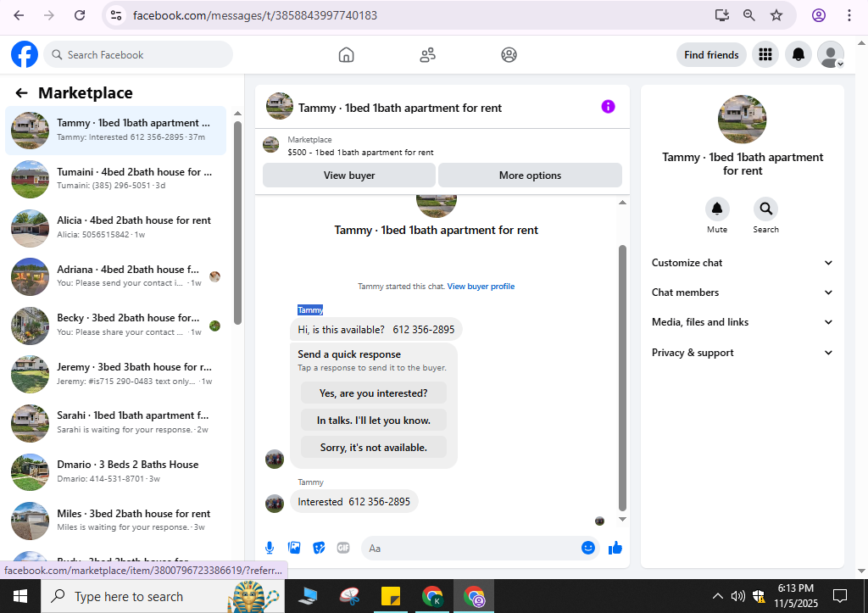This screenshot has width=868, height=613.
Task: Open Miles 3bed 2bath house conversation
Action: 115,521
